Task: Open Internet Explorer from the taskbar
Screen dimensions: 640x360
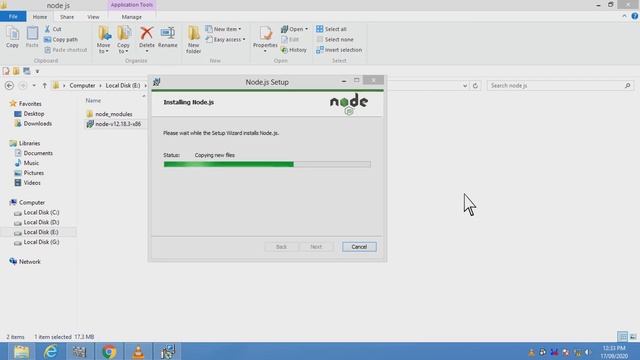Action: 51,351
